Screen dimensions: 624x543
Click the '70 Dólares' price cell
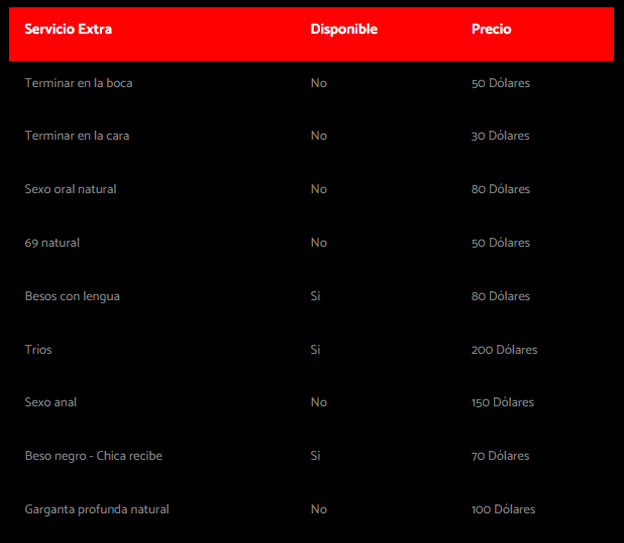coord(500,456)
